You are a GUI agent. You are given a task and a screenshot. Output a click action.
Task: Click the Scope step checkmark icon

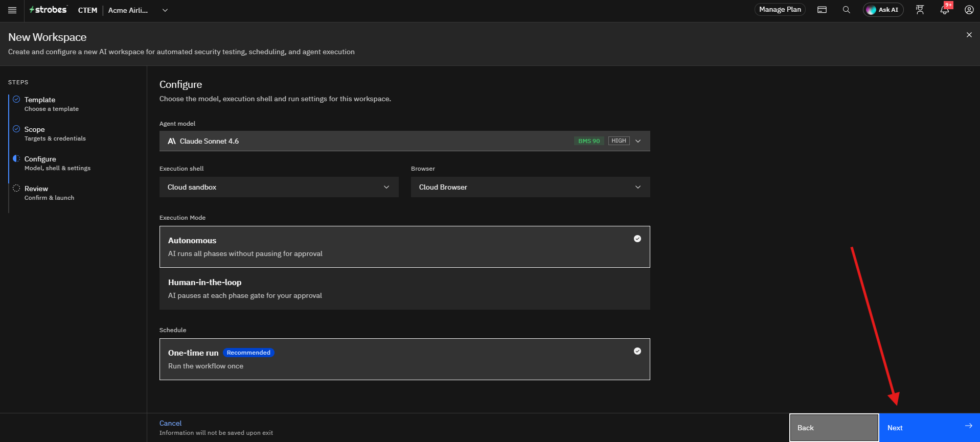[x=16, y=129]
